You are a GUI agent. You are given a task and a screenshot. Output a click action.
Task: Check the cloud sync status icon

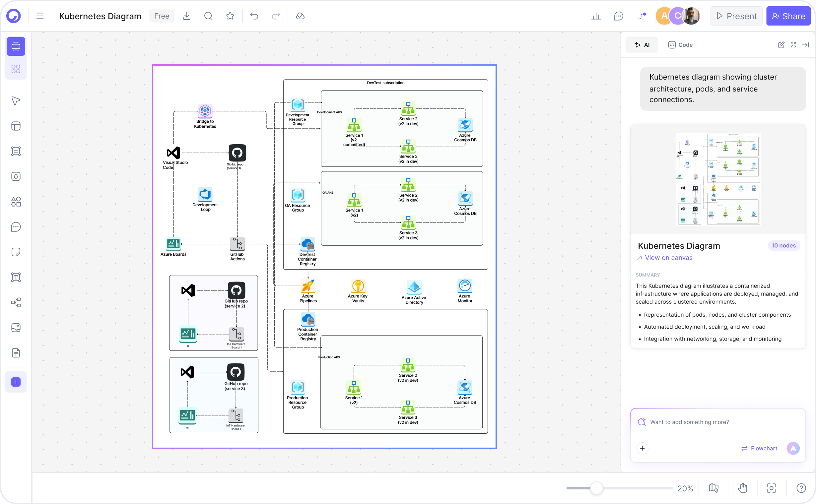tap(300, 16)
